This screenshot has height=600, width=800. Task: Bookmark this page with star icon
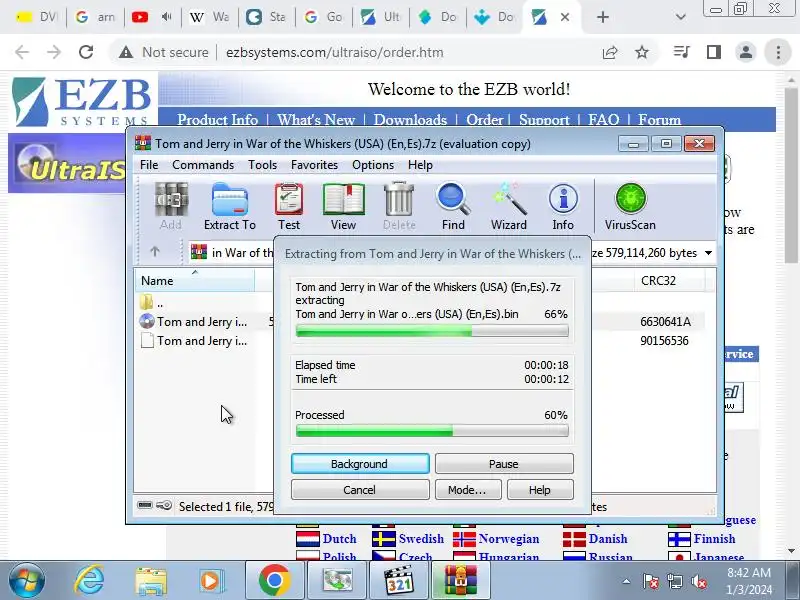(x=642, y=52)
